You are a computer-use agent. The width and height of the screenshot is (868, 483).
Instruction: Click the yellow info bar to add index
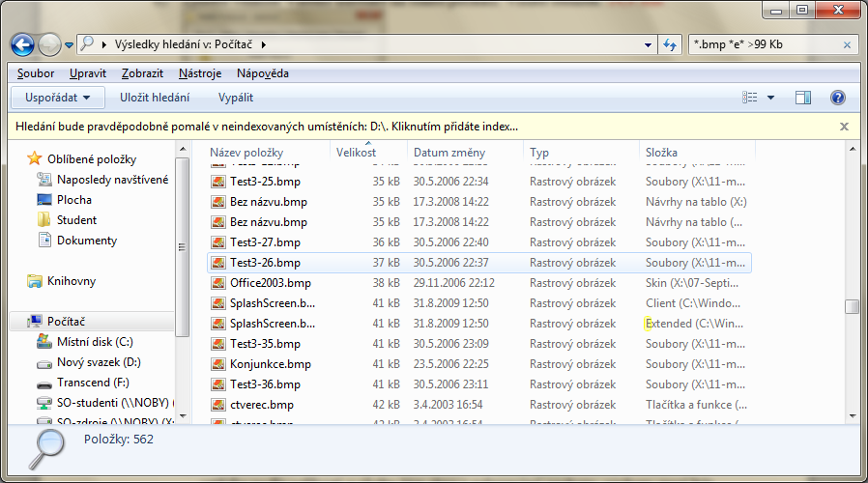267,127
